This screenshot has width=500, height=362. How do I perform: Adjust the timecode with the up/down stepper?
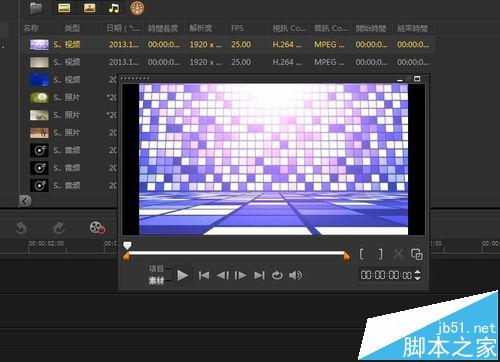tap(417, 275)
